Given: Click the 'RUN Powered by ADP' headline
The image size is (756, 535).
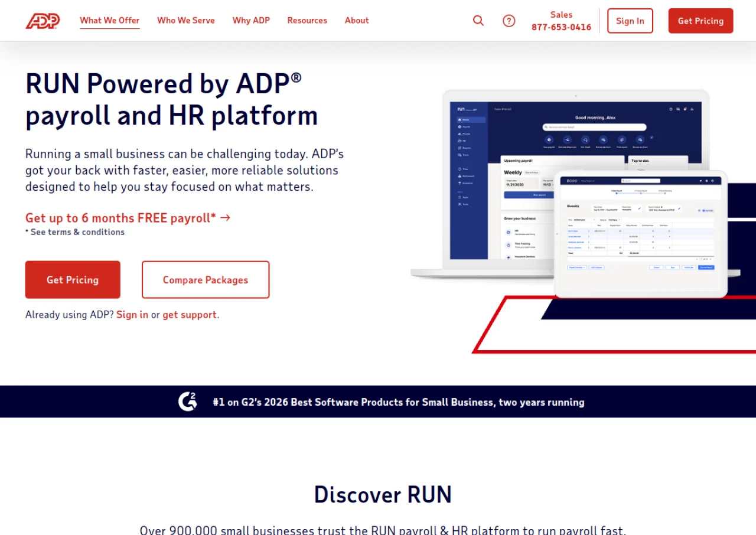Looking at the screenshot, I should tap(172, 99).
